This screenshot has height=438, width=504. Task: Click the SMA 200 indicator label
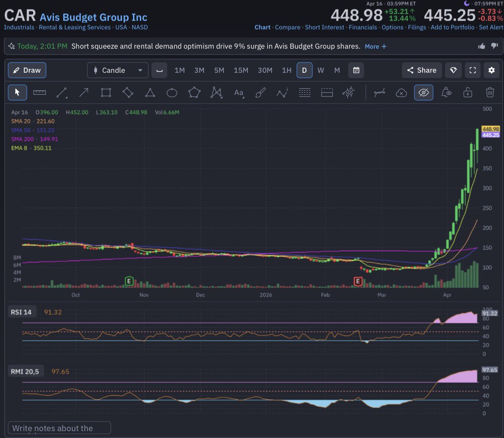(x=34, y=139)
